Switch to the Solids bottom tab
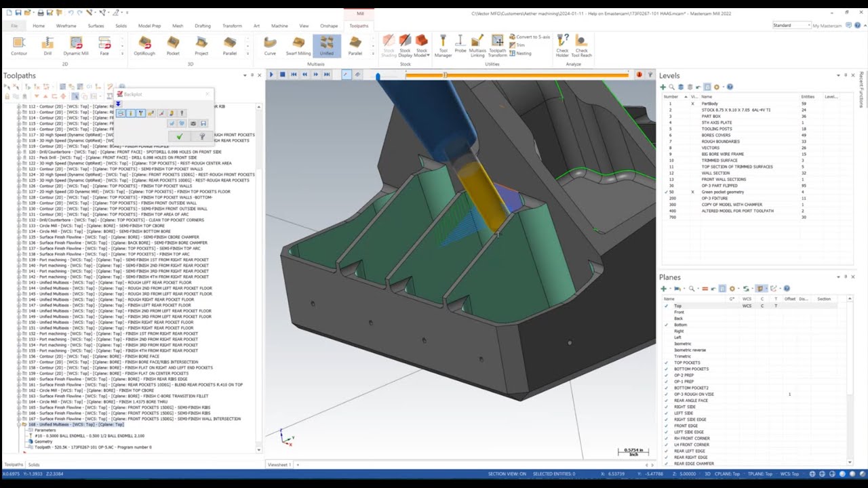868x488 pixels. pyautogui.click(x=33, y=465)
